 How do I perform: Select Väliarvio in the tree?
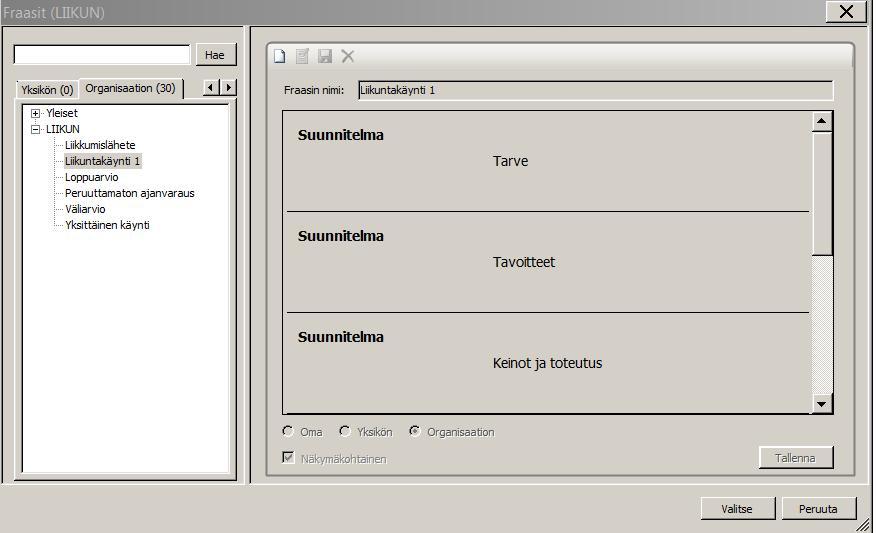click(85, 209)
